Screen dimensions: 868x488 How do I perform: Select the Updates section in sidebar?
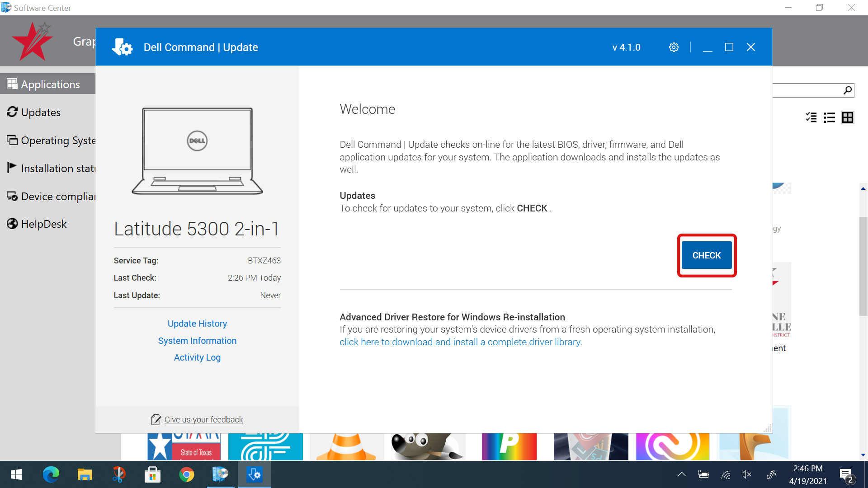41,112
